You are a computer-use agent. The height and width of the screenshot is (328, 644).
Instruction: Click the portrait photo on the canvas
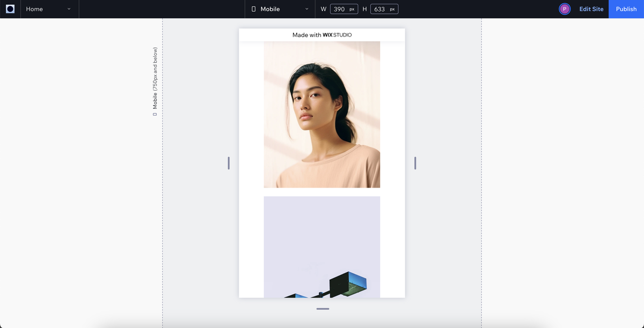321,114
